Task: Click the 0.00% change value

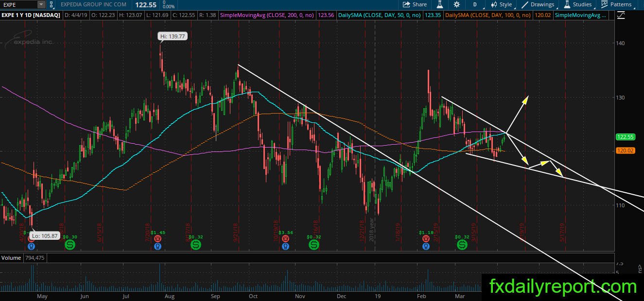Action: pos(169,7)
